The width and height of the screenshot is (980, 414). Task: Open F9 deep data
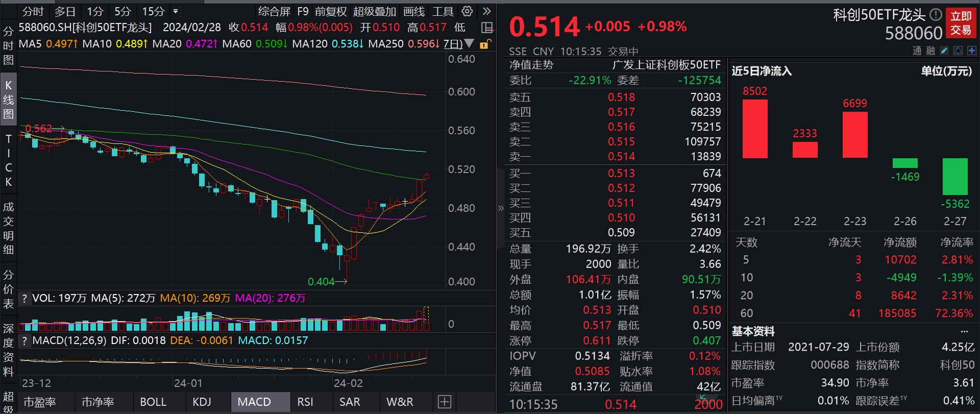tap(303, 11)
